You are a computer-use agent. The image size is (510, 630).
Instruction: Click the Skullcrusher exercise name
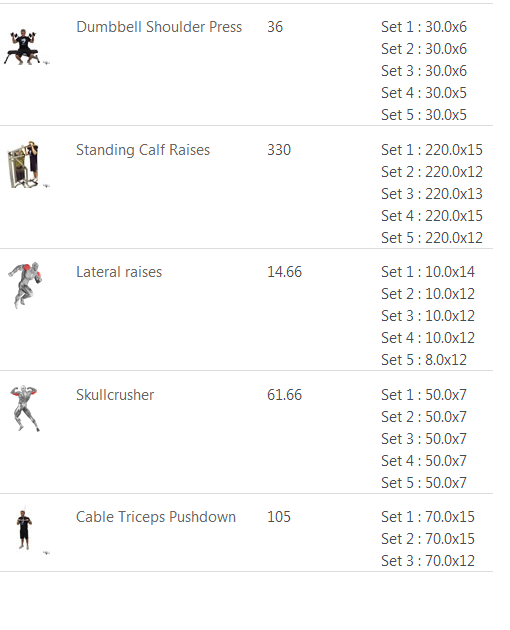tap(115, 395)
